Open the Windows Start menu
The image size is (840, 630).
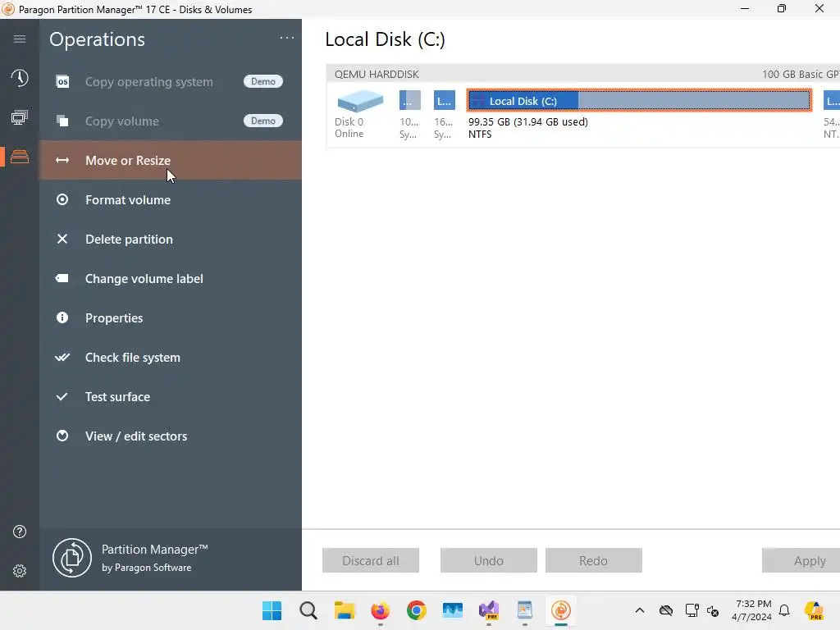pyautogui.click(x=272, y=610)
